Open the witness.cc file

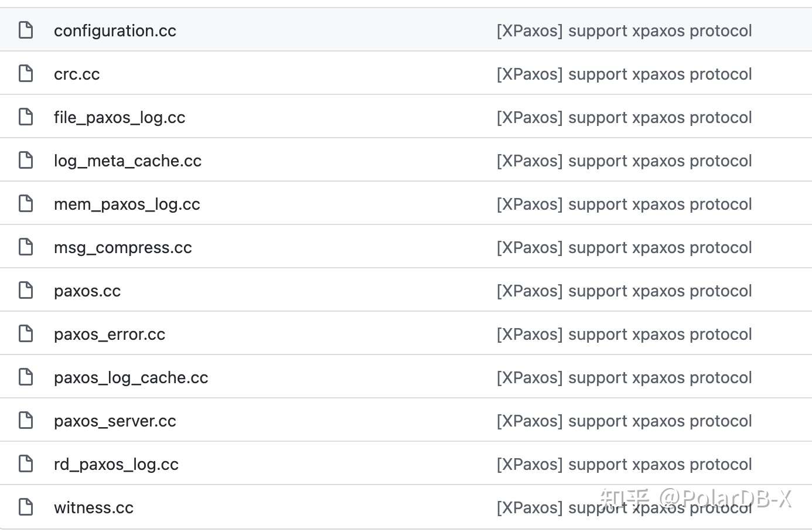point(94,507)
